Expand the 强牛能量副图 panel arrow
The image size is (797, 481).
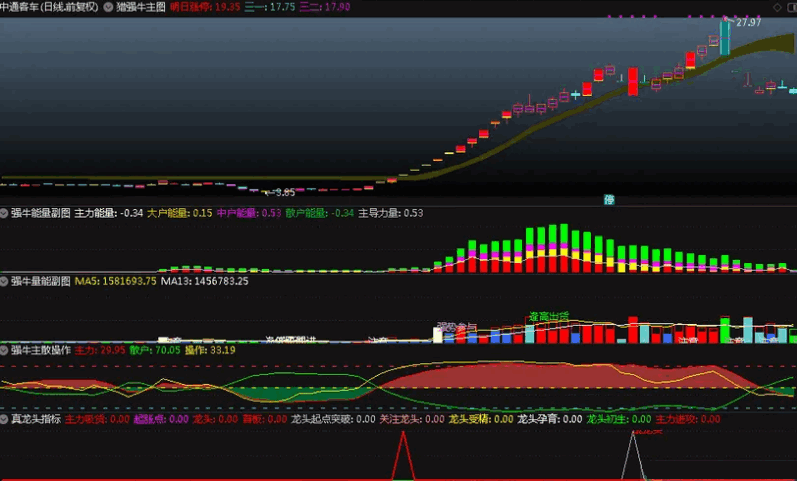pyautogui.click(x=4, y=213)
